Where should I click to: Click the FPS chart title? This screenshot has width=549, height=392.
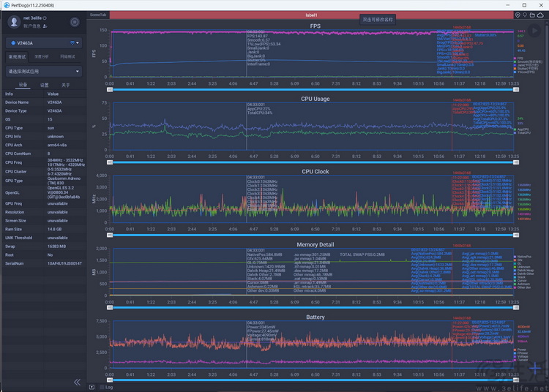(x=315, y=26)
